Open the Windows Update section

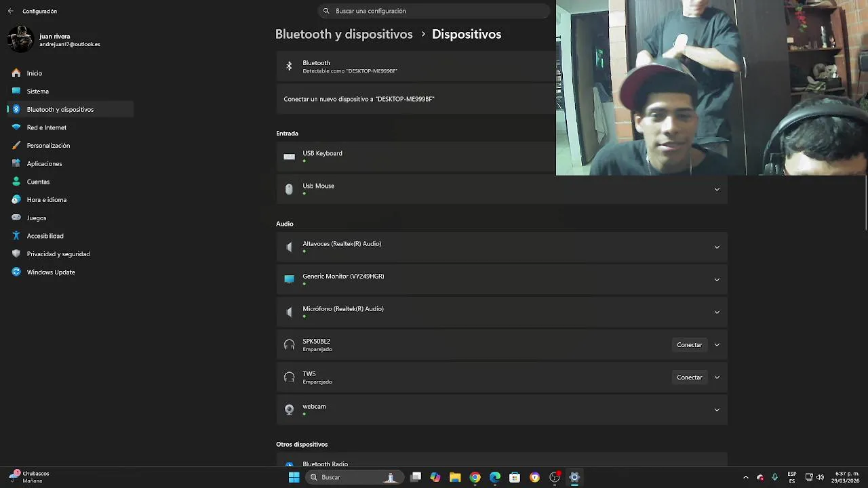(71, 272)
